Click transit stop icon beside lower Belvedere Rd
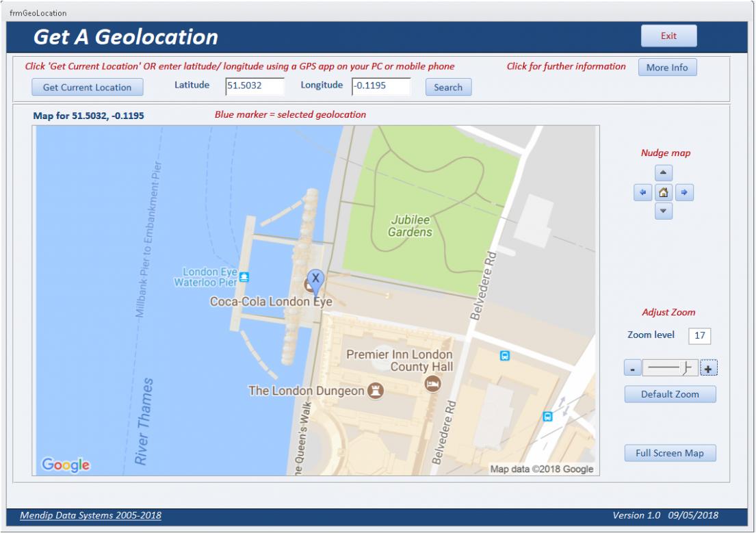 548,416
